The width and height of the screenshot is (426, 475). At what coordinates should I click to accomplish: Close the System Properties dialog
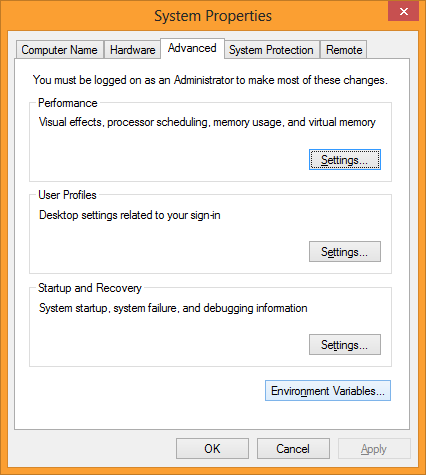pyautogui.click(x=403, y=12)
